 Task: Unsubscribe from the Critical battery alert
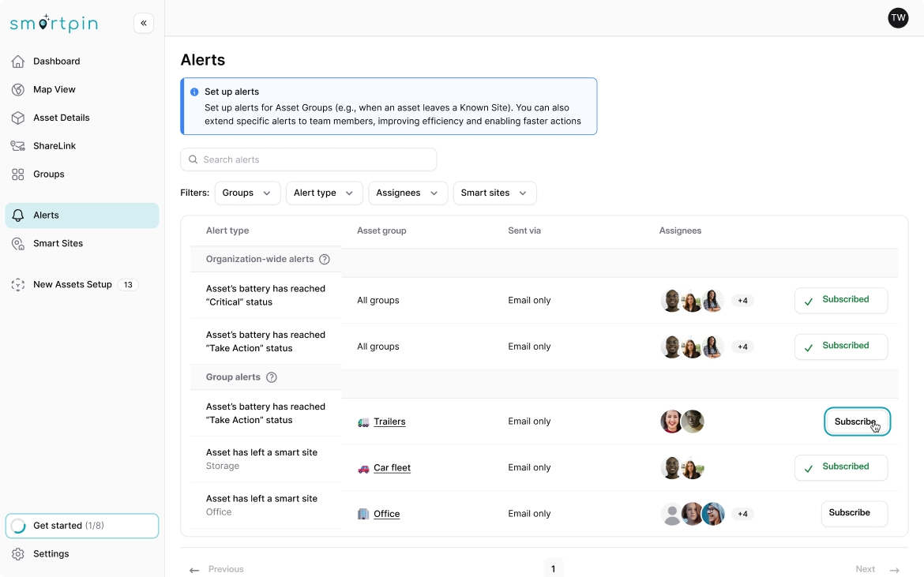pyautogui.click(x=840, y=300)
